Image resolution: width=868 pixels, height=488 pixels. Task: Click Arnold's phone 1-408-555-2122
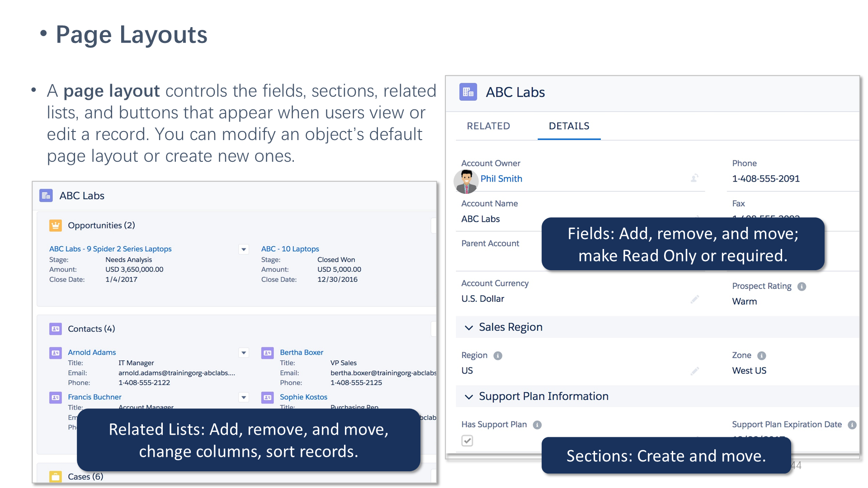[144, 383]
